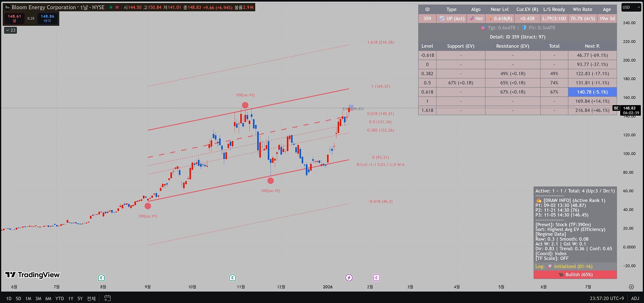Click the 0 (93.31) level label

pyautogui.click(x=381, y=157)
